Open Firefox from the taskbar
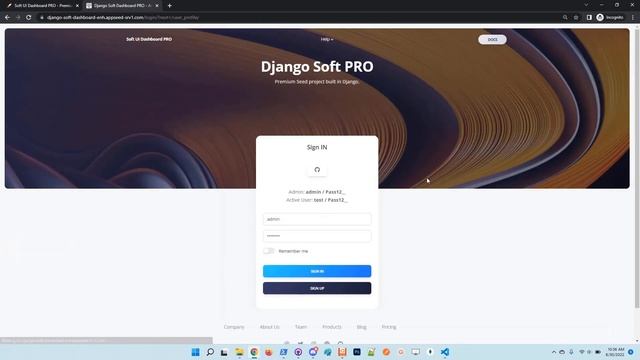 tap(269, 352)
